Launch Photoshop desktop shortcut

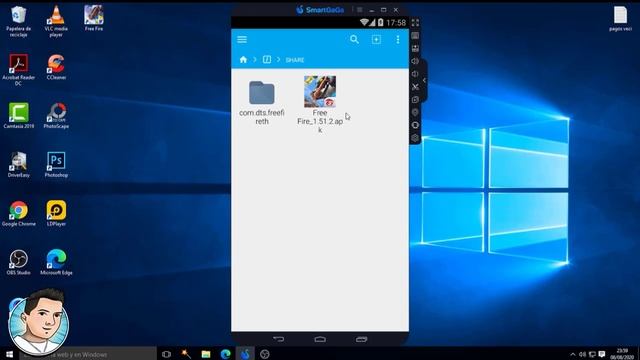pyautogui.click(x=56, y=164)
